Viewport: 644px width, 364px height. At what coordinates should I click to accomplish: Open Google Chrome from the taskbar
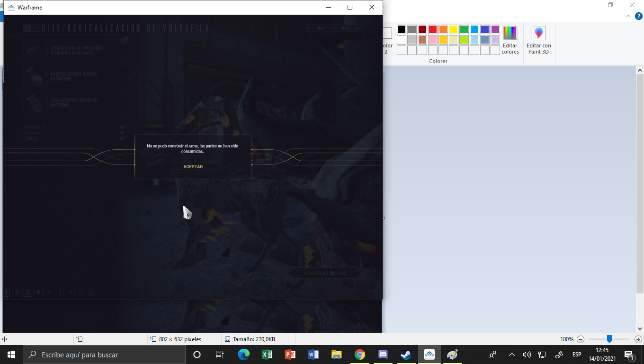(360, 355)
